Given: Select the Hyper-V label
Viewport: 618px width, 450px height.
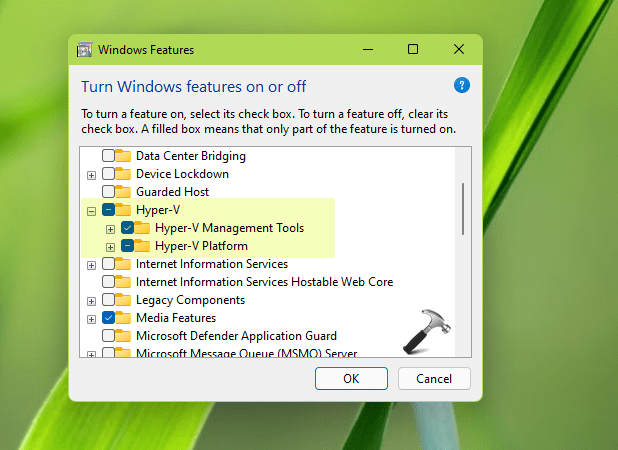Looking at the screenshot, I should coord(158,210).
